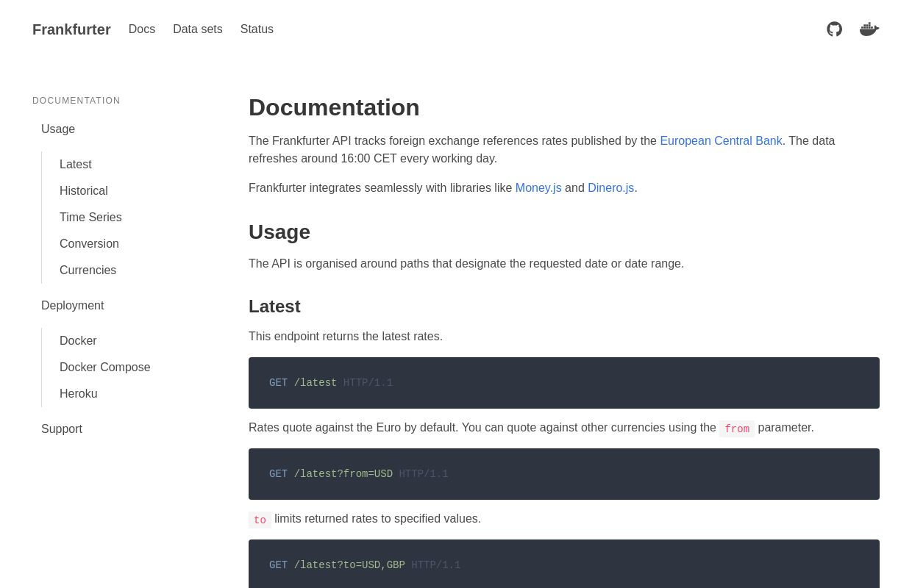Open the Heroku sidebar entry

[x=79, y=394]
